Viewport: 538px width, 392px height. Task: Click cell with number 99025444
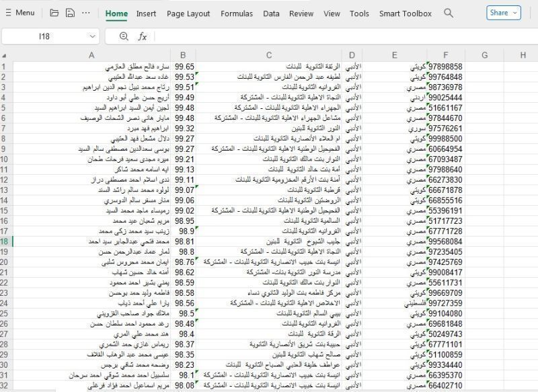point(446,97)
